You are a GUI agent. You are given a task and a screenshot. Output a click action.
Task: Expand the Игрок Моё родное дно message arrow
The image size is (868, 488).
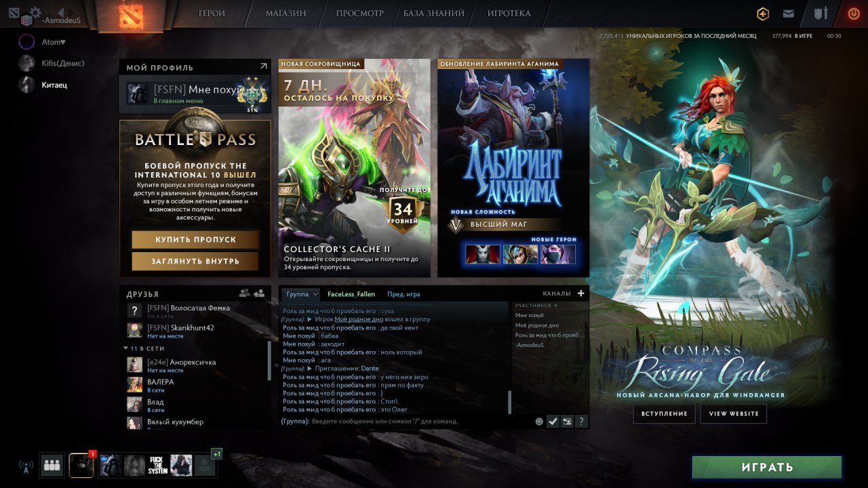pyautogui.click(x=309, y=319)
